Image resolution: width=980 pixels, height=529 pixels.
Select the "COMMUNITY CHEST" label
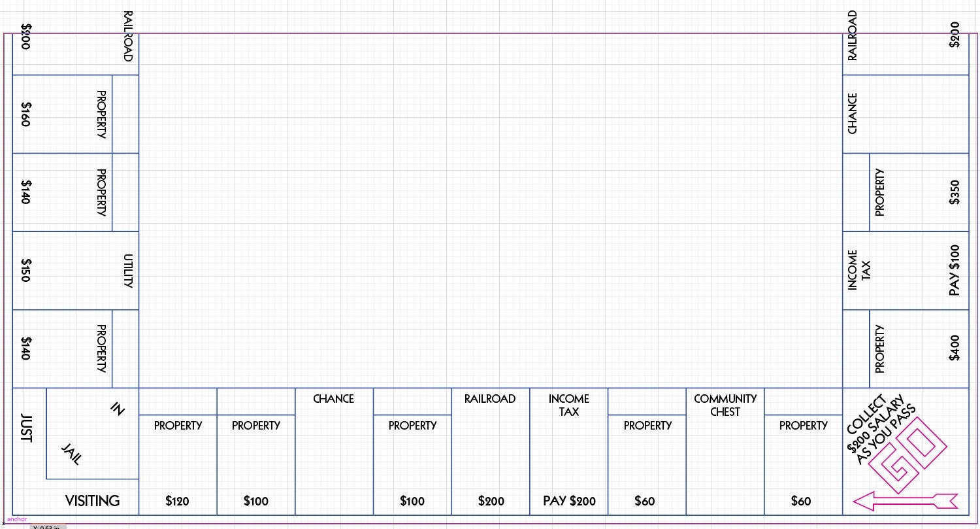(x=725, y=405)
